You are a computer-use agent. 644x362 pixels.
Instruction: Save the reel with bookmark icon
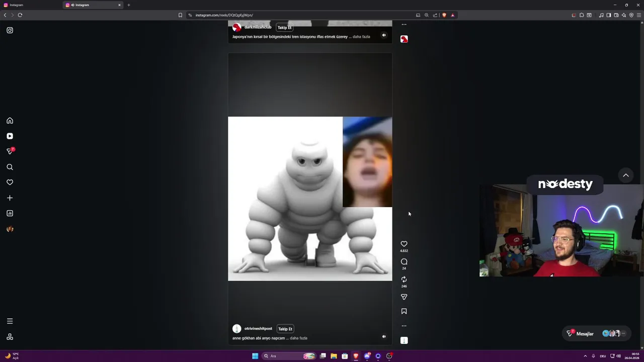[x=404, y=311]
